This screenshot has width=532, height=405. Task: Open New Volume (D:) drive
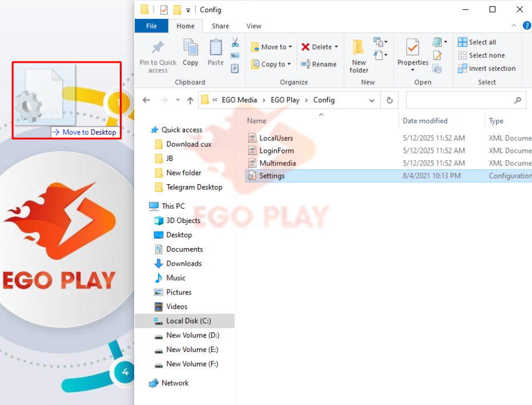click(193, 335)
